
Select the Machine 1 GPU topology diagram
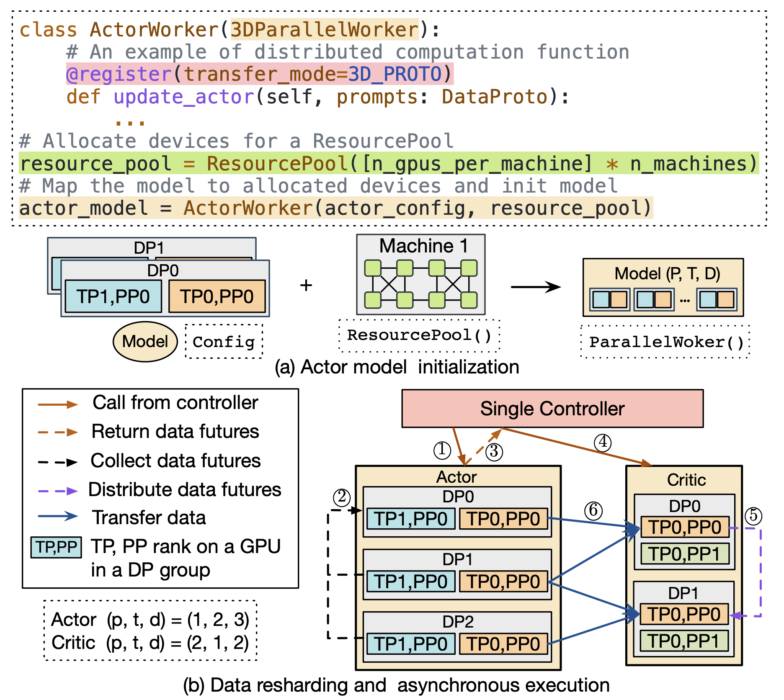tap(421, 274)
